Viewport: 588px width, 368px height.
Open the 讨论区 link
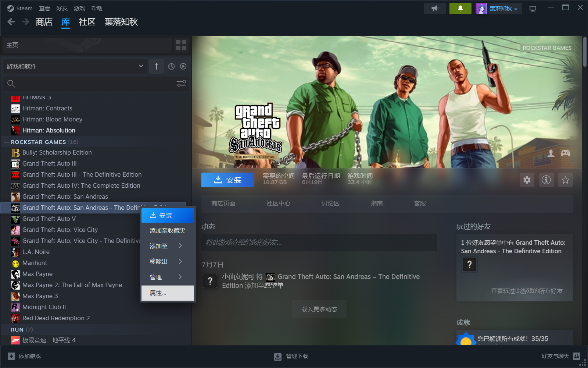coord(330,204)
